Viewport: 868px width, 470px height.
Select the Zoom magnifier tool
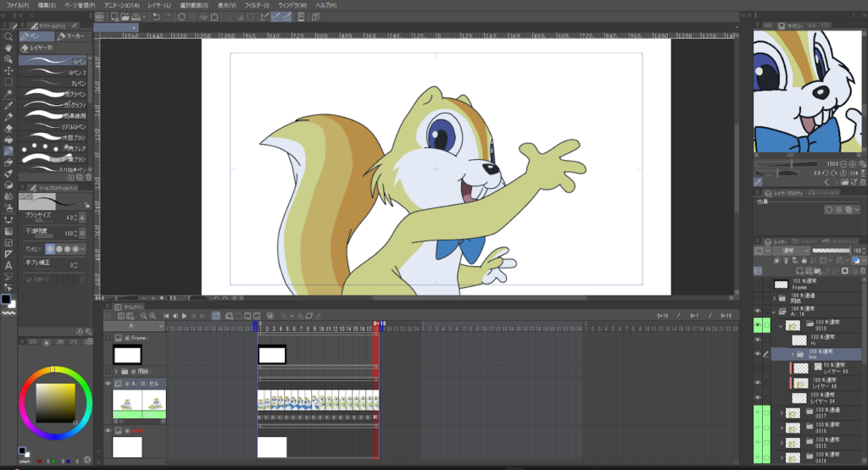click(8, 37)
